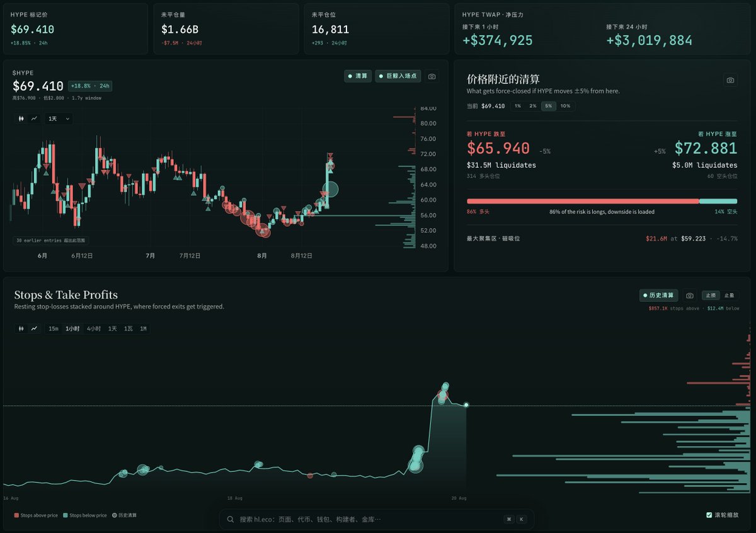
Task: Select the 10% liquidation range
Action: [565, 106]
